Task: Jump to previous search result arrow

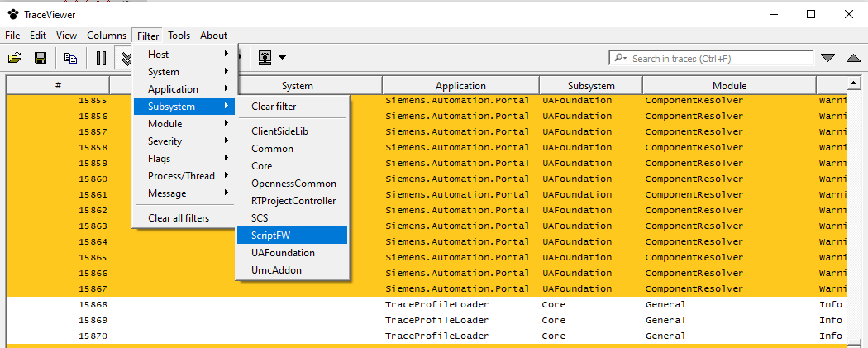Action: point(853,58)
